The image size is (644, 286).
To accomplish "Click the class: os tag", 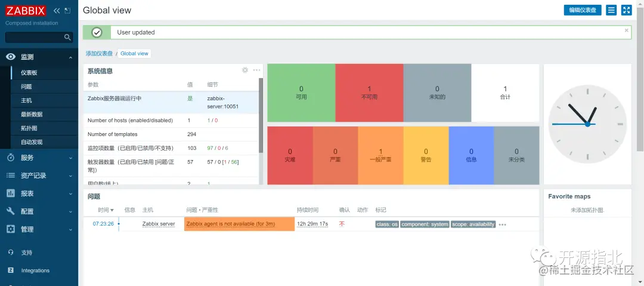I will (387, 225).
